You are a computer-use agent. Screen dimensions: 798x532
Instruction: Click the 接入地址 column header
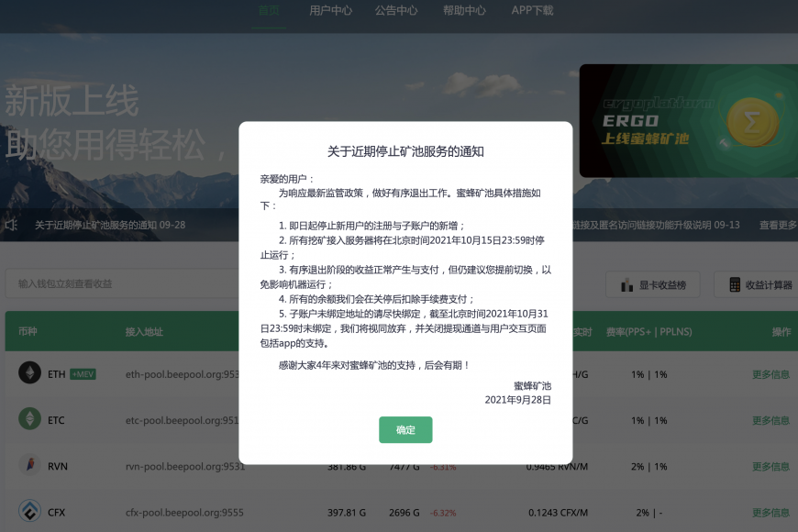click(144, 332)
